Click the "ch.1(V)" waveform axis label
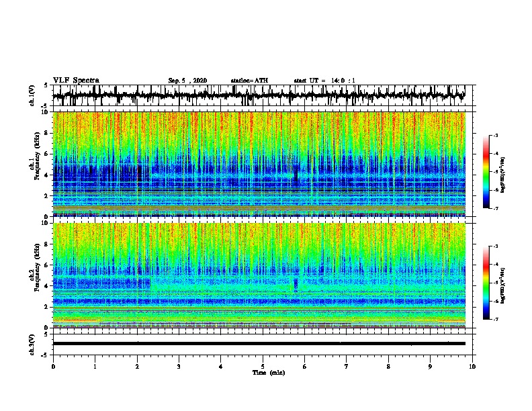The image size is (532, 411). (x=32, y=95)
